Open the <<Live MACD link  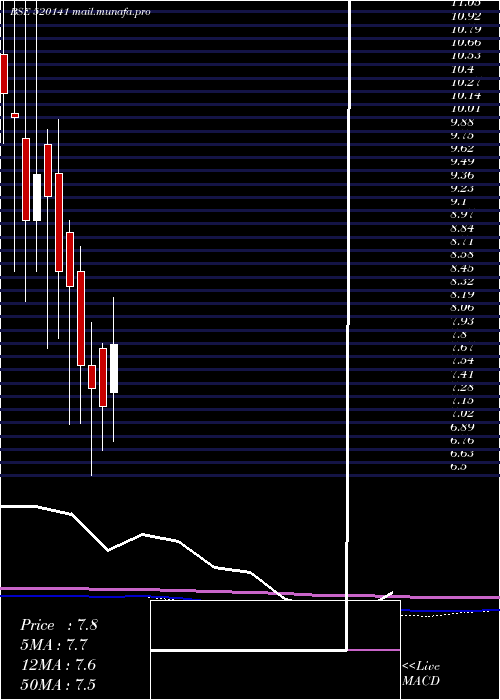click(x=421, y=673)
